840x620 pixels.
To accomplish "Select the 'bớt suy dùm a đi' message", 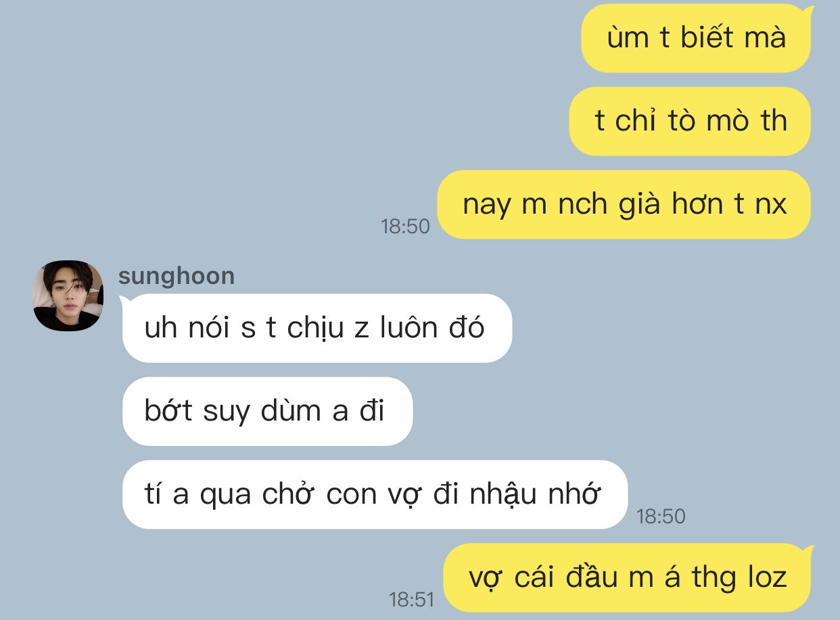I will click(267, 411).
